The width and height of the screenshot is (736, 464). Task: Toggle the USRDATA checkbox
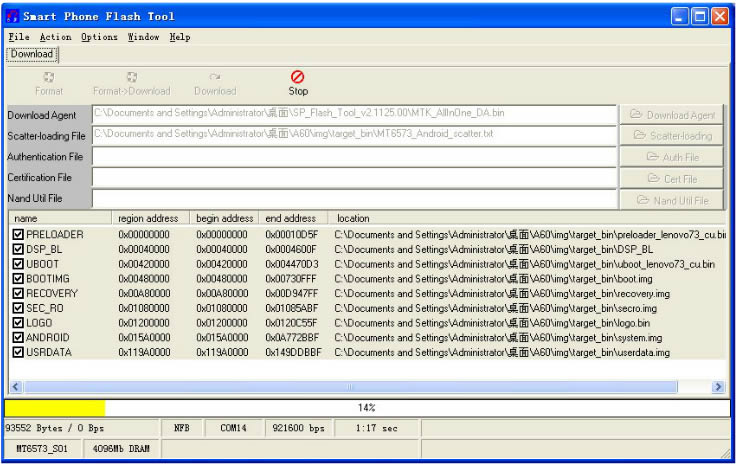point(18,353)
